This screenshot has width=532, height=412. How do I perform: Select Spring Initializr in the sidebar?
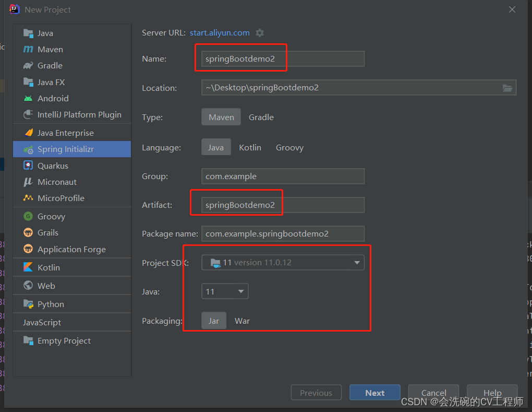(x=72, y=149)
